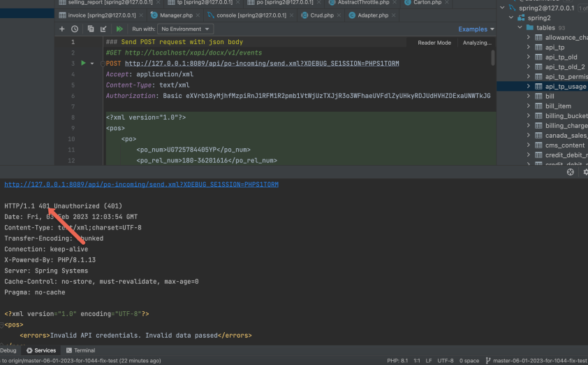Click the 1:1 cursor position indicator

(417, 361)
